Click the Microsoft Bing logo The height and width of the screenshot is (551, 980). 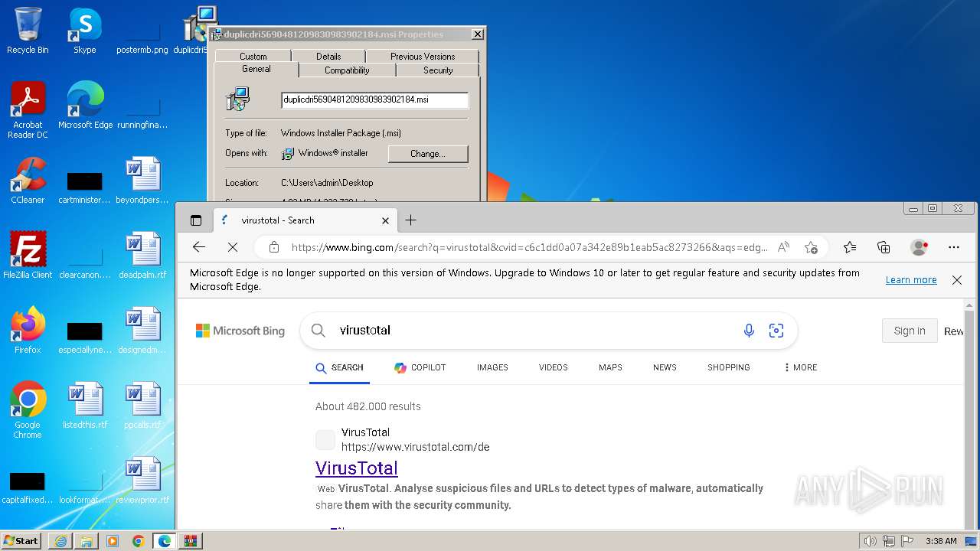240,331
